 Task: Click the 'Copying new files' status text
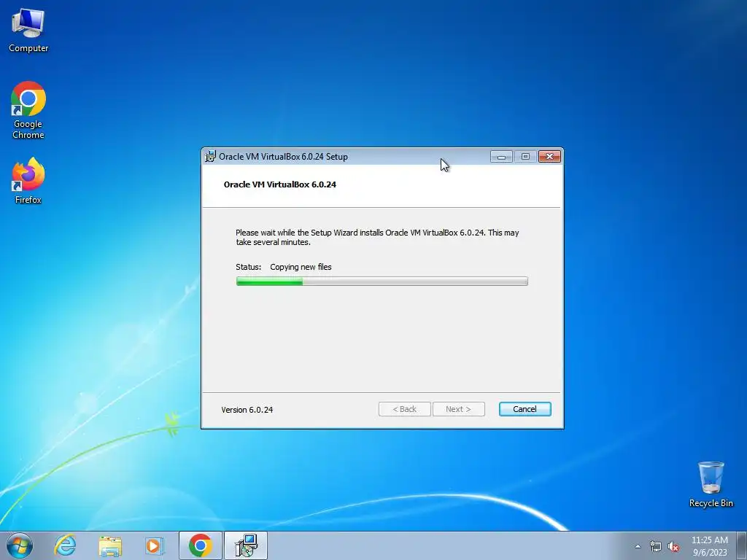(x=301, y=267)
